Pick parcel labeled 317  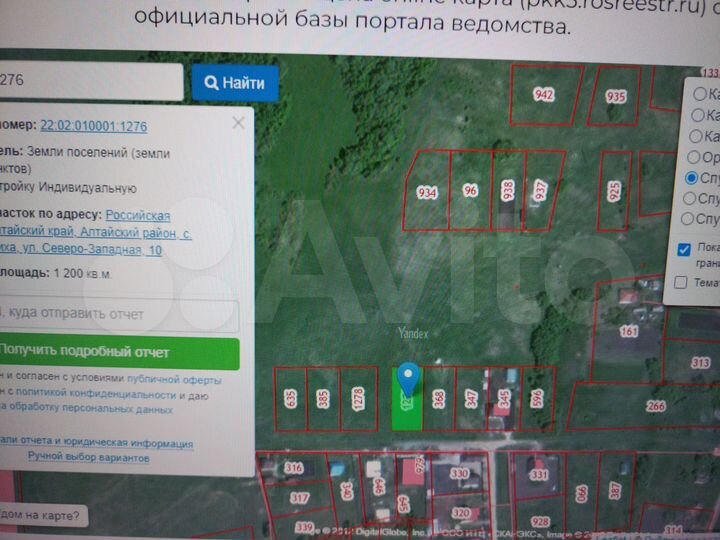pos(300,498)
